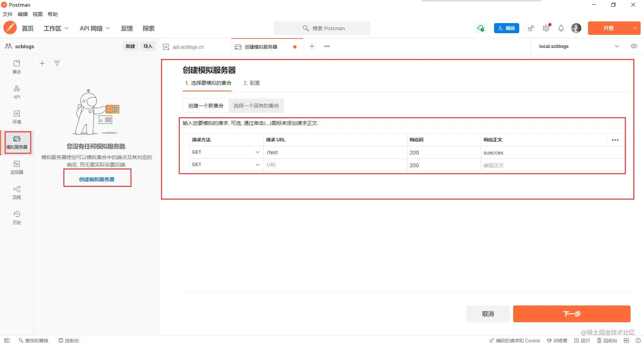Open the 集合 collections sidebar icon
644x345 pixels.
click(x=17, y=67)
